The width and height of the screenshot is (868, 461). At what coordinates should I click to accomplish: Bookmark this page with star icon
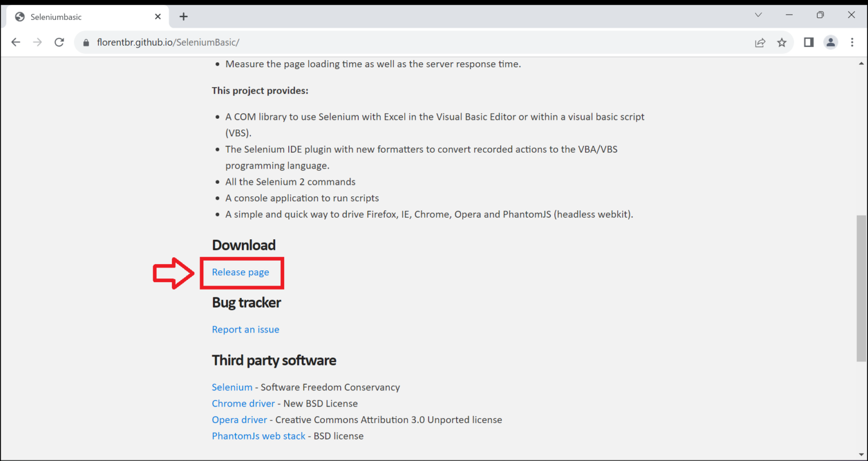click(x=782, y=42)
